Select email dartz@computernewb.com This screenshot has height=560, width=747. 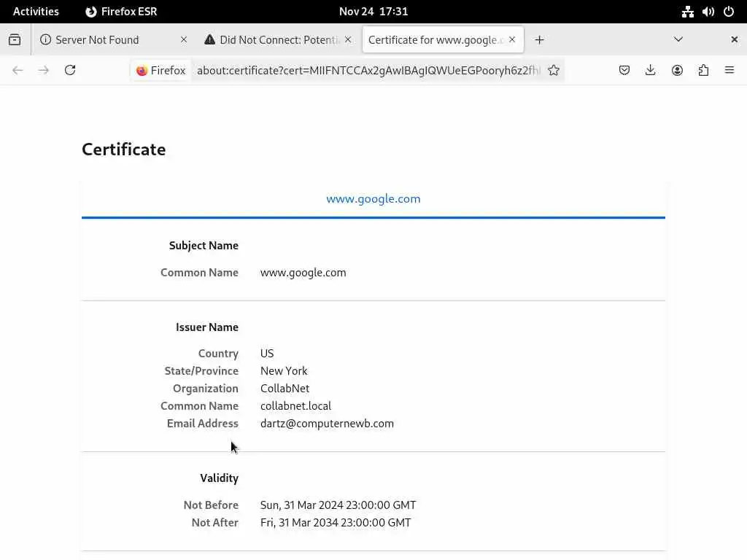(x=328, y=424)
